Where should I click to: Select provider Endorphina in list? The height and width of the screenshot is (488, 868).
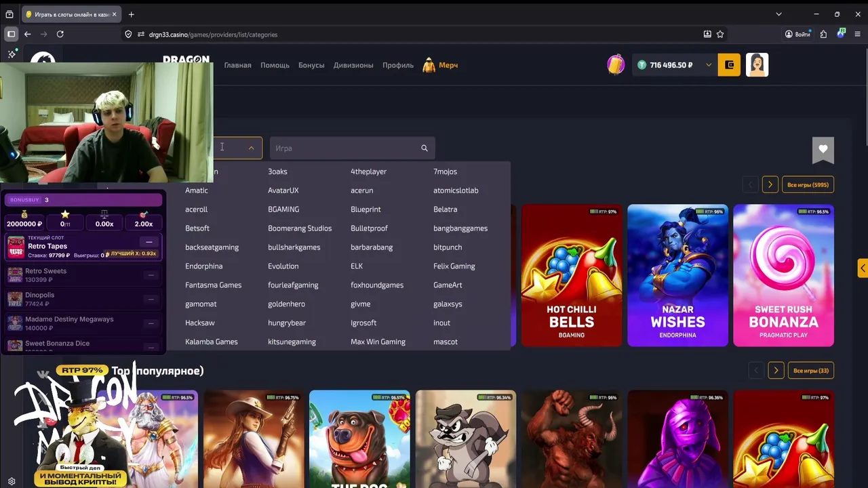(204, 266)
